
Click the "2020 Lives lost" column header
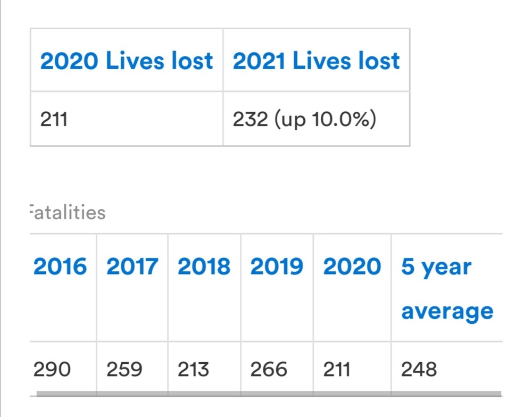click(127, 62)
